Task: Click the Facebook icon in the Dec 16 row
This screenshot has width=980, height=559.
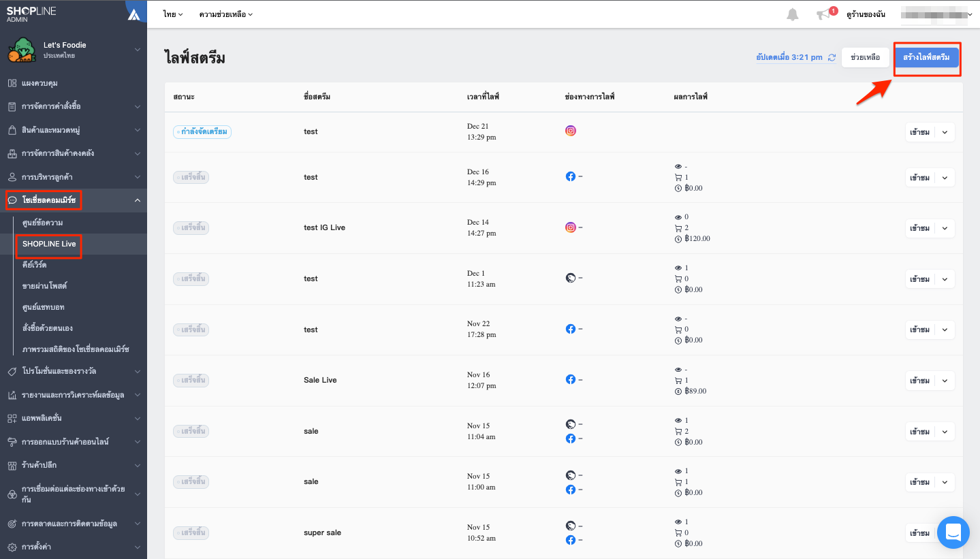Action: (x=571, y=176)
